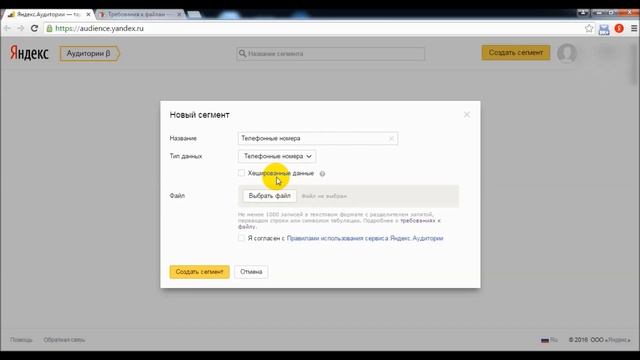This screenshot has height=360, width=640.
Task: Open Правилами использования сервиса link
Action: pos(365,238)
